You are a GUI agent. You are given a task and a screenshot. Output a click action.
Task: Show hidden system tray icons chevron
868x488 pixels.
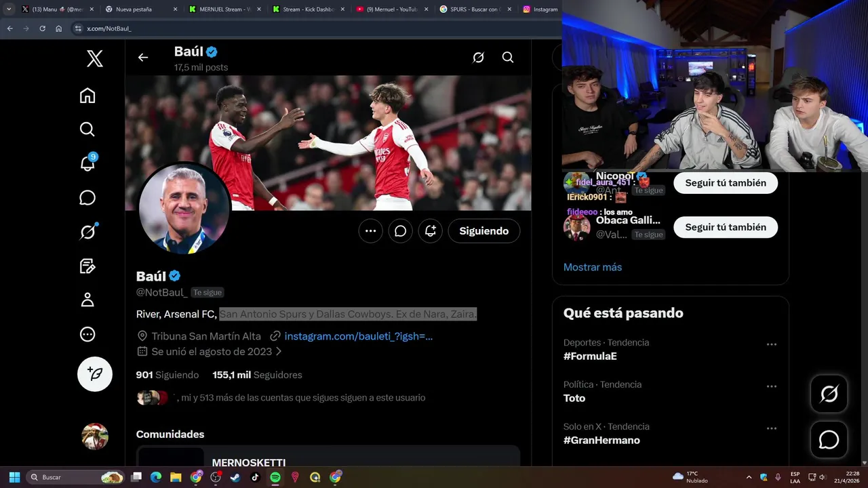click(x=749, y=477)
